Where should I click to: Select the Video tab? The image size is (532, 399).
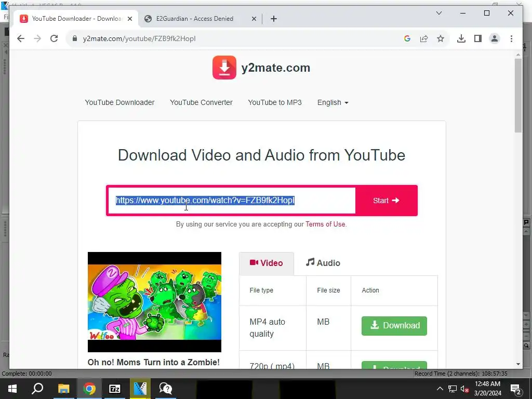[x=267, y=263]
